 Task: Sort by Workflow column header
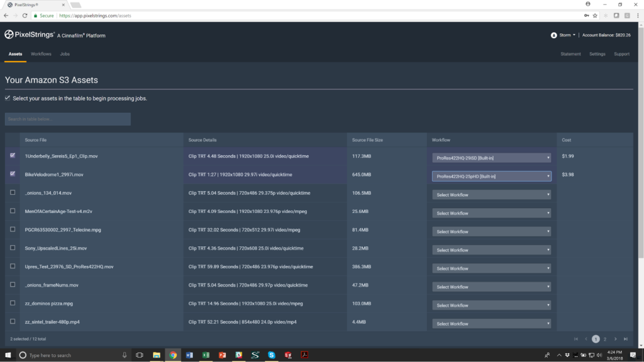tap(441, 140)
